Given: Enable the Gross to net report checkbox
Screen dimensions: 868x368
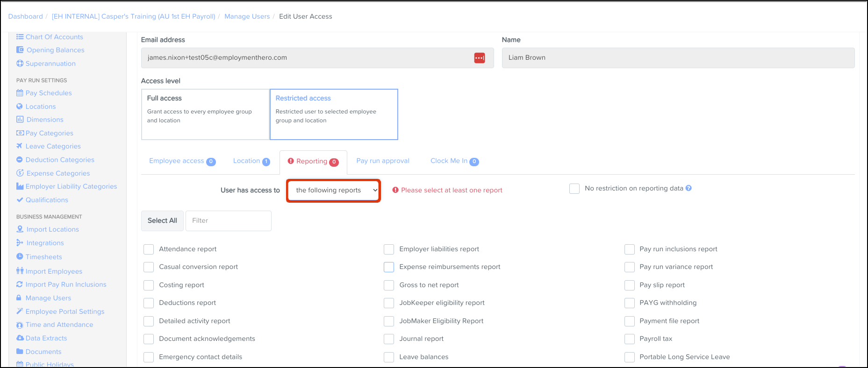Looking at the screenshot, I should click(x=389, y=285).
